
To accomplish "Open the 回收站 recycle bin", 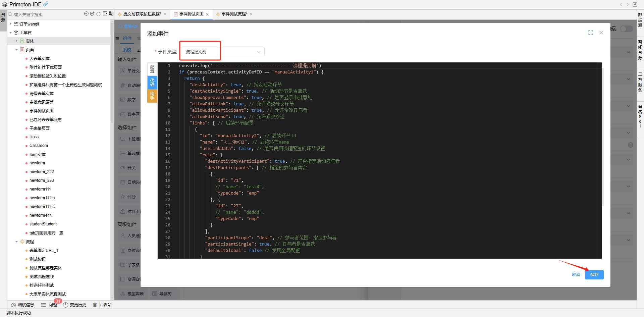I will 102,305.
